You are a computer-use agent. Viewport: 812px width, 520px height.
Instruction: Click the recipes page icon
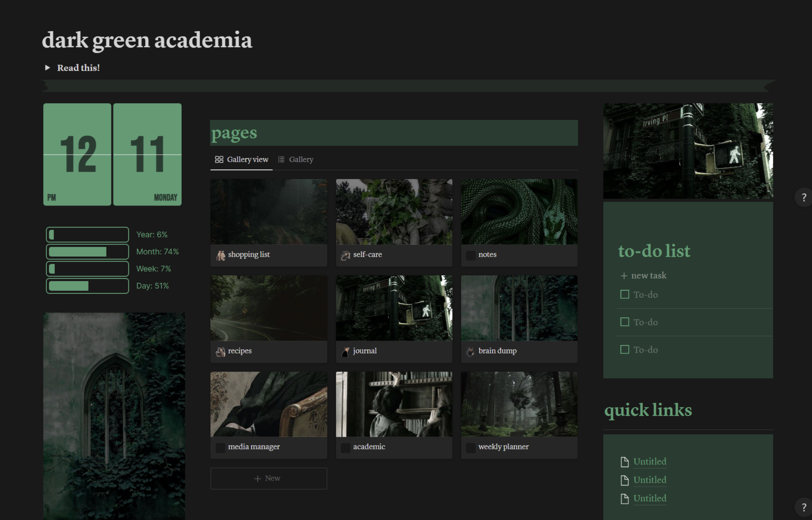(221, 351)
